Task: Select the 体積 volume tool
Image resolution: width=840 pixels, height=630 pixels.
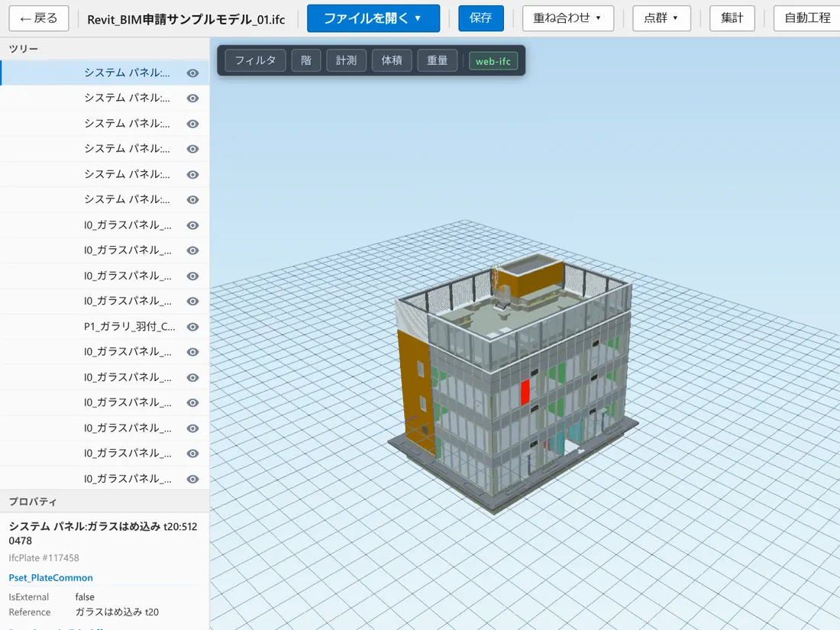Action: tap(392, 60)
